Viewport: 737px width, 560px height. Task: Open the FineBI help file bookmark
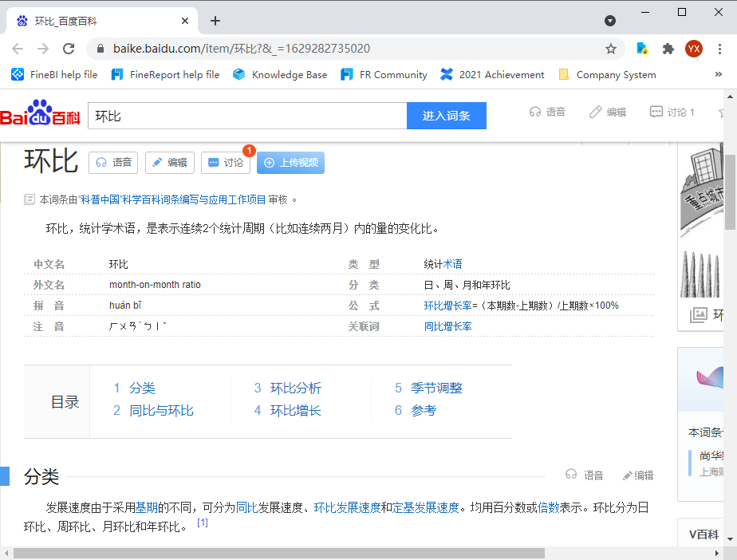click(54, 74)
